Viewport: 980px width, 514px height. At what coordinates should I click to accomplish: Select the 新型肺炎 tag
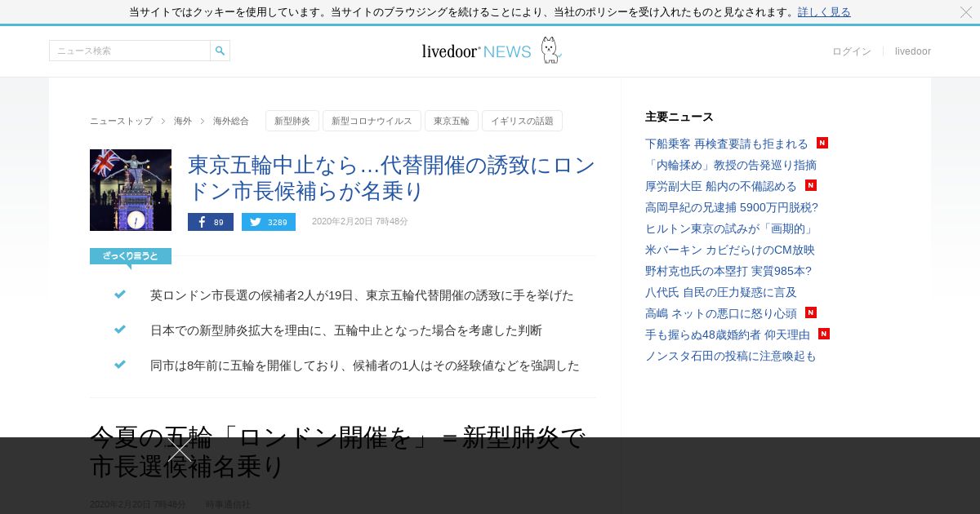pyautogui.click(x=292, y=121)
